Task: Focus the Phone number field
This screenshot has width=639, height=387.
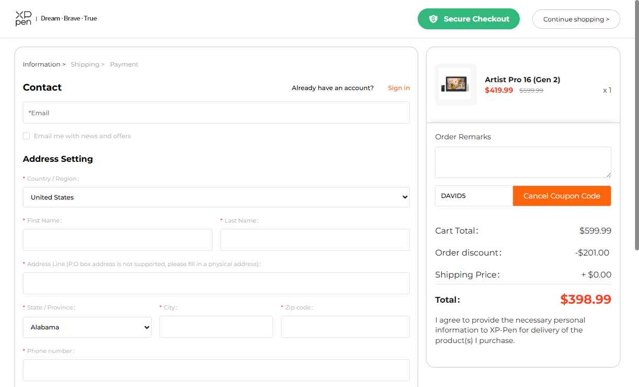Action: click(x=216, y=370)
